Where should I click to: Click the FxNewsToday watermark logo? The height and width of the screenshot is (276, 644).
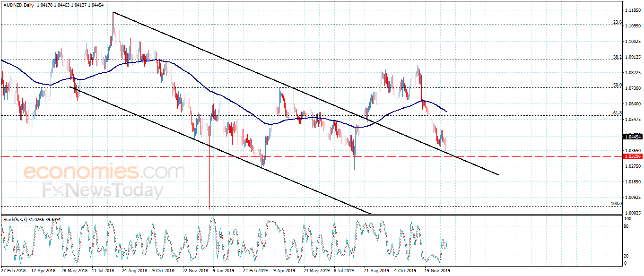pyautogui.click(x=103, y=190)
